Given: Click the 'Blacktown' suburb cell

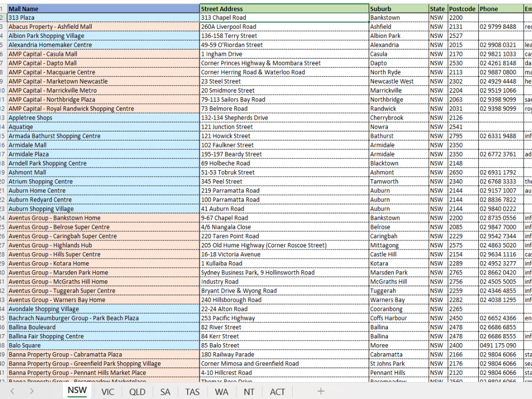Looking at the screenshot, I should pos(398,163).
